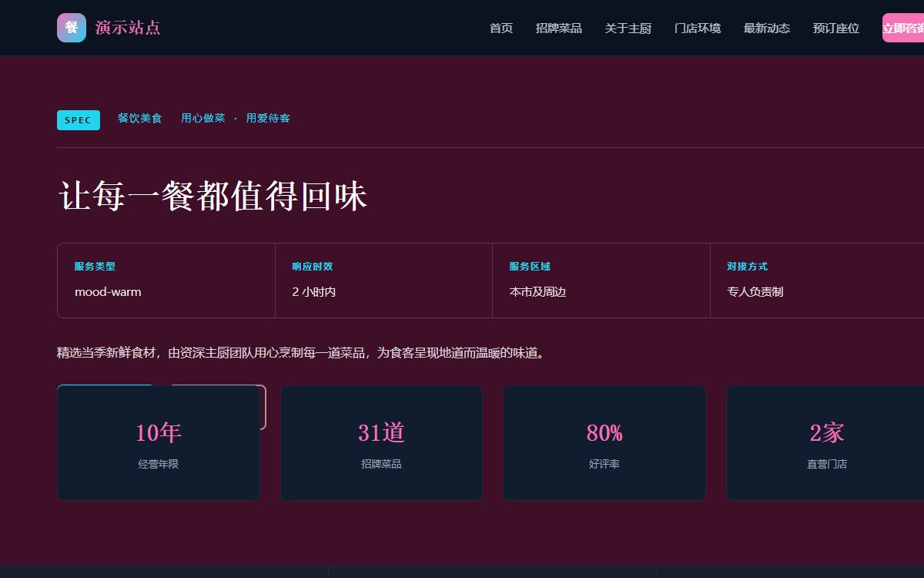Click the 2家 statistic number
This screenshot has height=578, width=924.
tap(827, 433)
